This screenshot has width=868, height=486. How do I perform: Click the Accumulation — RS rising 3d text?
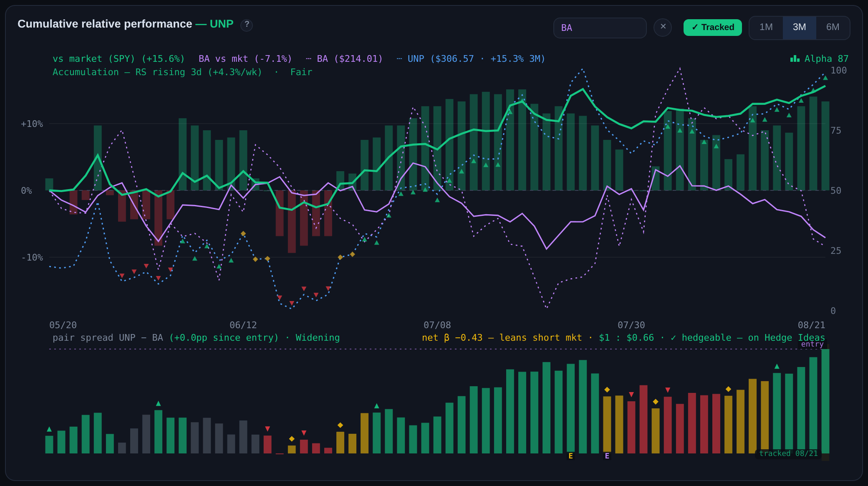coord(157,72)
